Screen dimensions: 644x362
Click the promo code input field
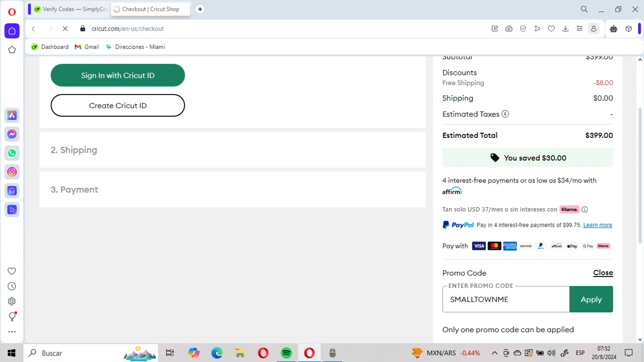[506, 299]
